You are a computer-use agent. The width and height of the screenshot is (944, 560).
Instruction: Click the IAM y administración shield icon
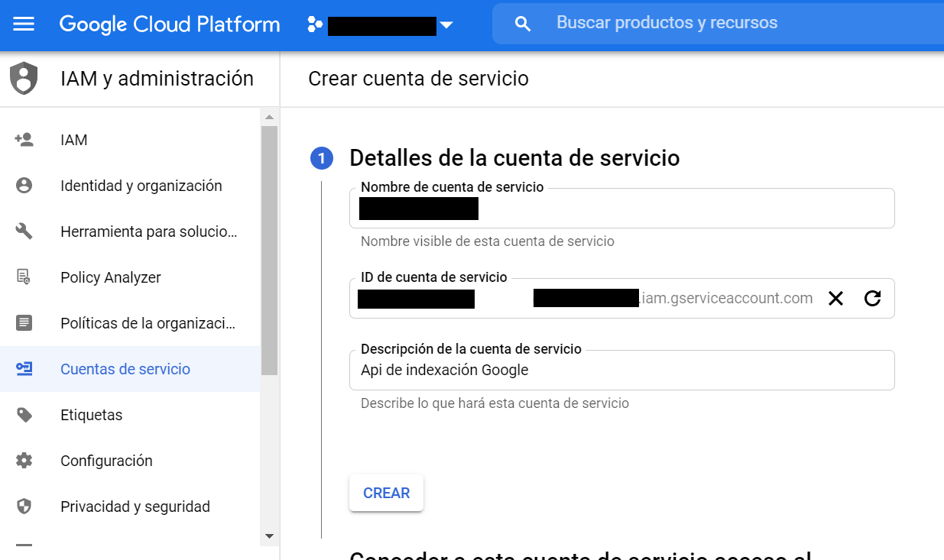[24, 79]
